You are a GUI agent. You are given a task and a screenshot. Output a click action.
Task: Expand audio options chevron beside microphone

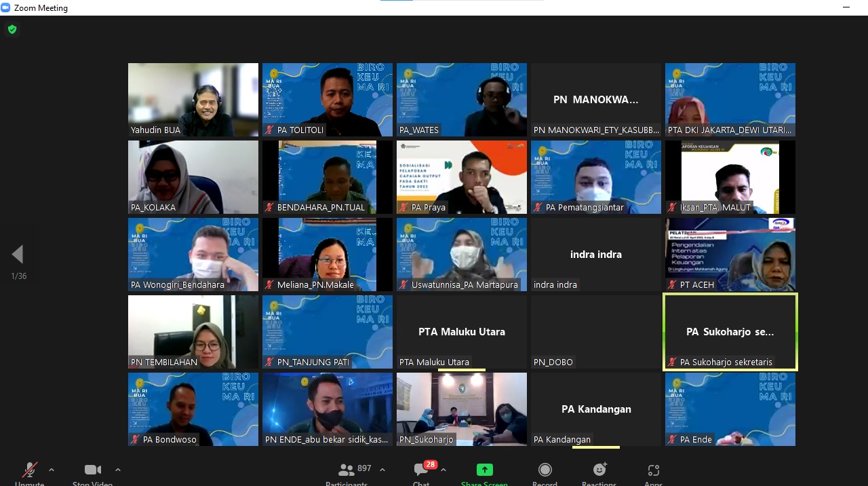52,470
